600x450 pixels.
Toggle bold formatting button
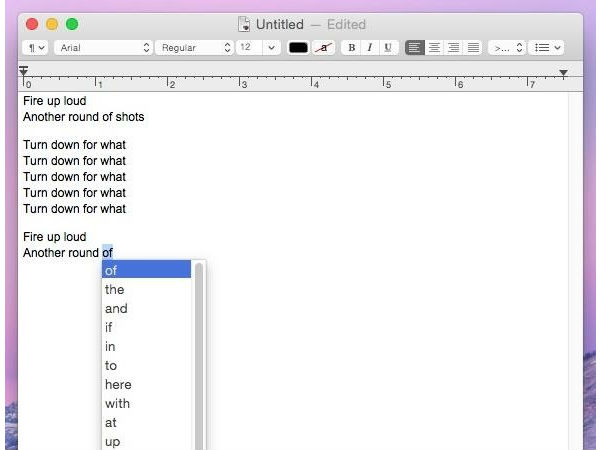[x=351, y=47]
